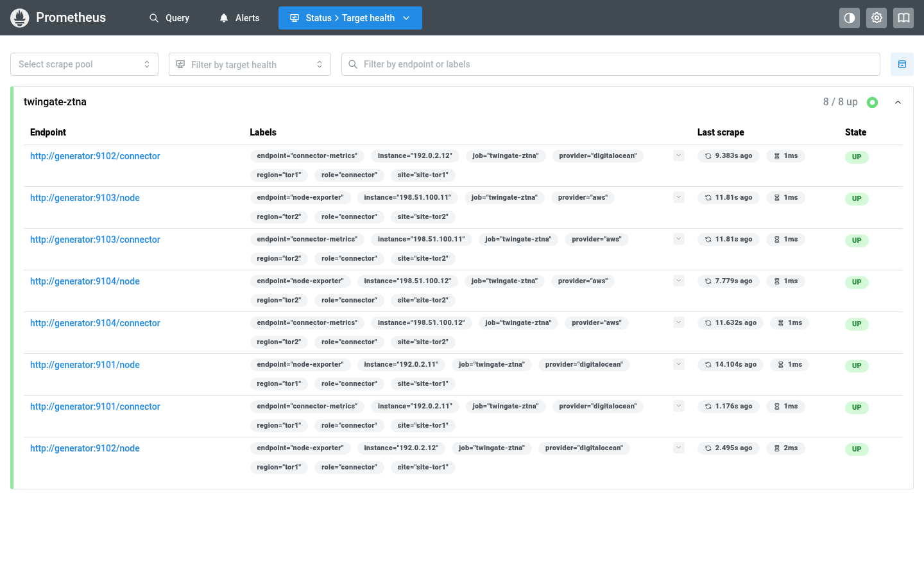Expand labels for generator:9102/node row
The image size is (924, 578).
click(x=679, y=448)
